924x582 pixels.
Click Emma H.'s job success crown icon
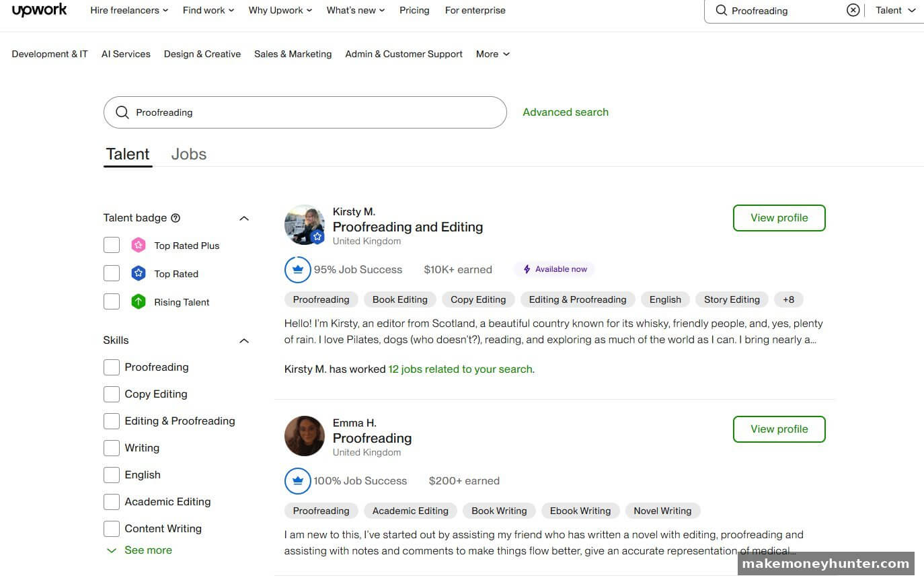coord(297,481)
